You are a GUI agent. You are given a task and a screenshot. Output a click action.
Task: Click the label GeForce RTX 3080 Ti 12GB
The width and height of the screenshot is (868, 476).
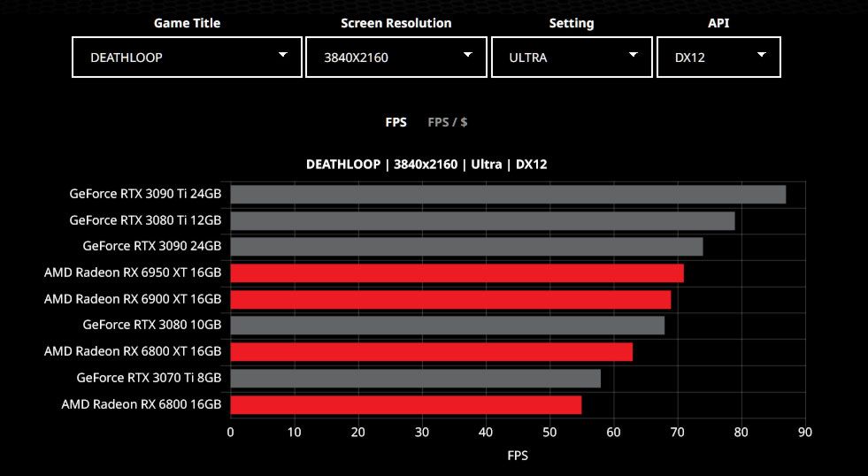pyautogui.click(x=145, y=220)
